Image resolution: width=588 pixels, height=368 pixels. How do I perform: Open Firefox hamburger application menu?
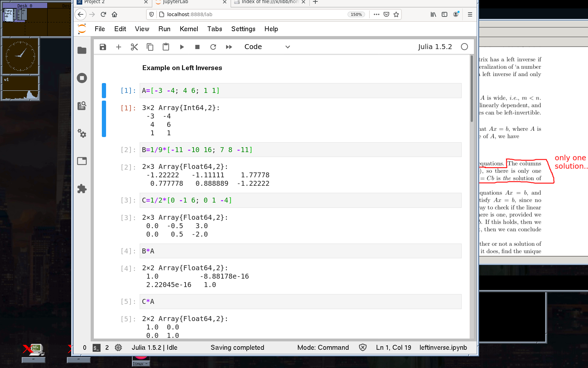[470, 14]
